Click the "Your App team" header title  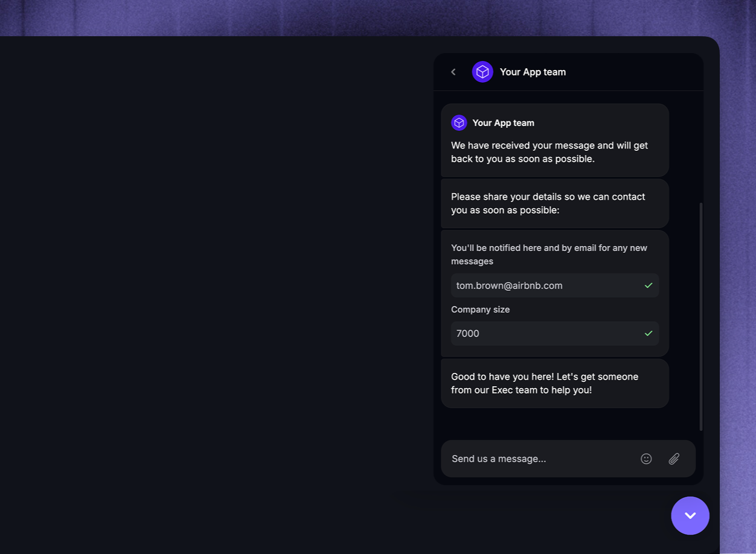click(x=533, y=72)
